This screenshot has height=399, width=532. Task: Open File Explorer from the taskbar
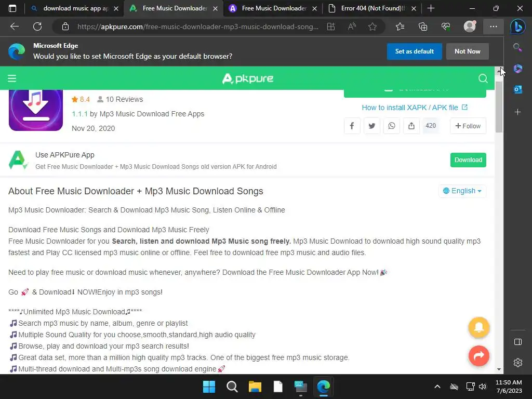[x=255, y=387]
